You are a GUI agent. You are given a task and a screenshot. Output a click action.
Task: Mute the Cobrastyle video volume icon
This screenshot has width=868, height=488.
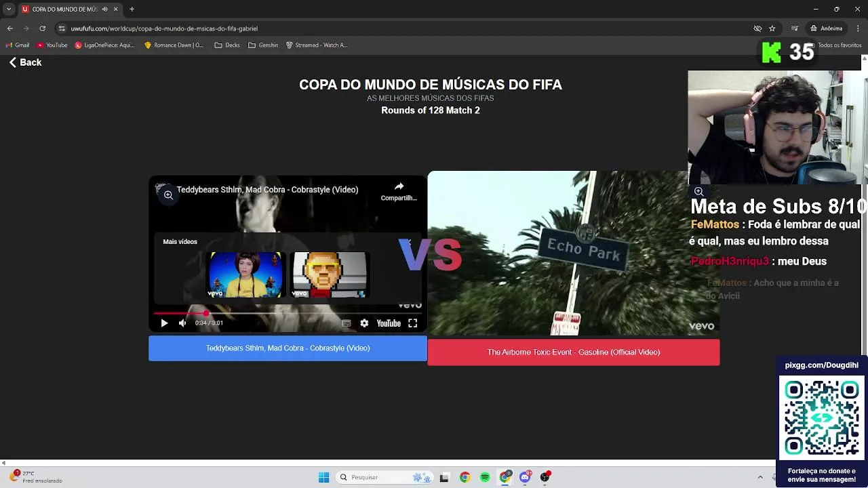click(182, 323)
